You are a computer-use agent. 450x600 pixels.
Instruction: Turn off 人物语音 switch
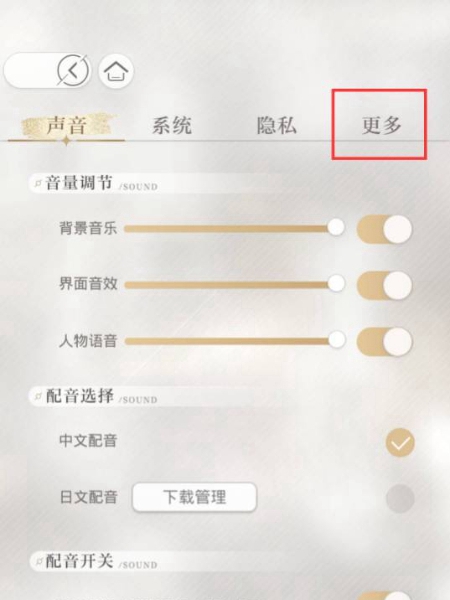pyautogui.click(x=385, y=341)
